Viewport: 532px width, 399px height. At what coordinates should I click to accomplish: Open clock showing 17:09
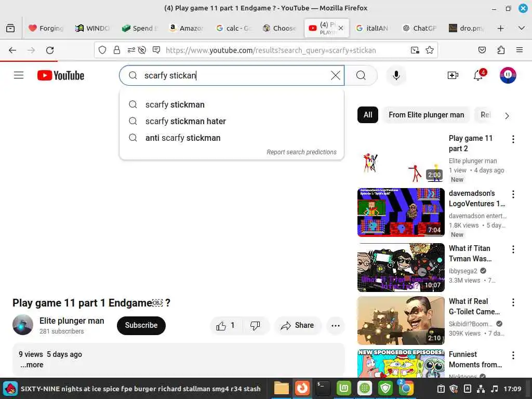[x=512, y=389]
